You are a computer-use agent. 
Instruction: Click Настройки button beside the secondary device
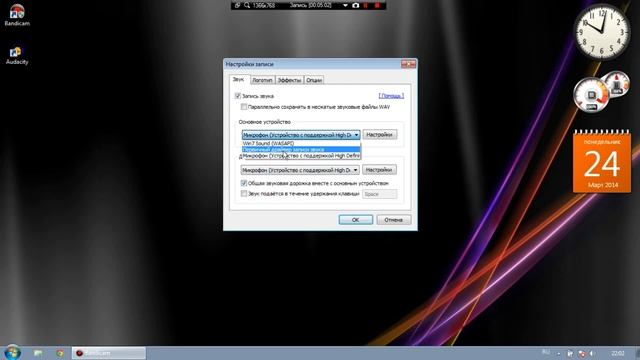[379, 170]
